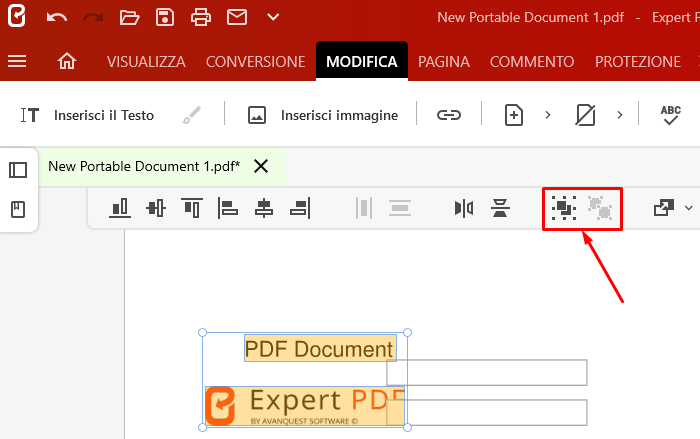Run the ABC spell check
The width and height of the screenshot is (700, 439).
tap(671, 115)
